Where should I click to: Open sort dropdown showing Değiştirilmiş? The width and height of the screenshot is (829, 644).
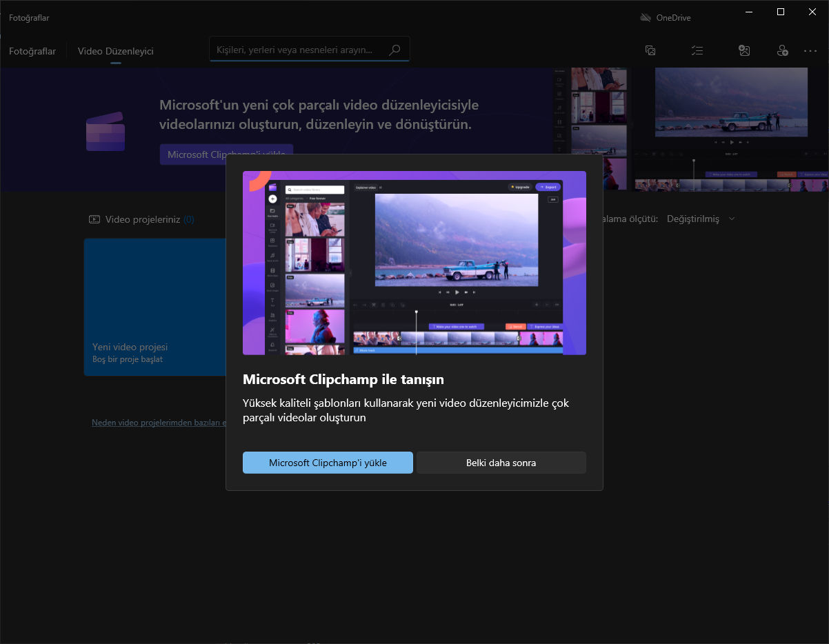701,219
